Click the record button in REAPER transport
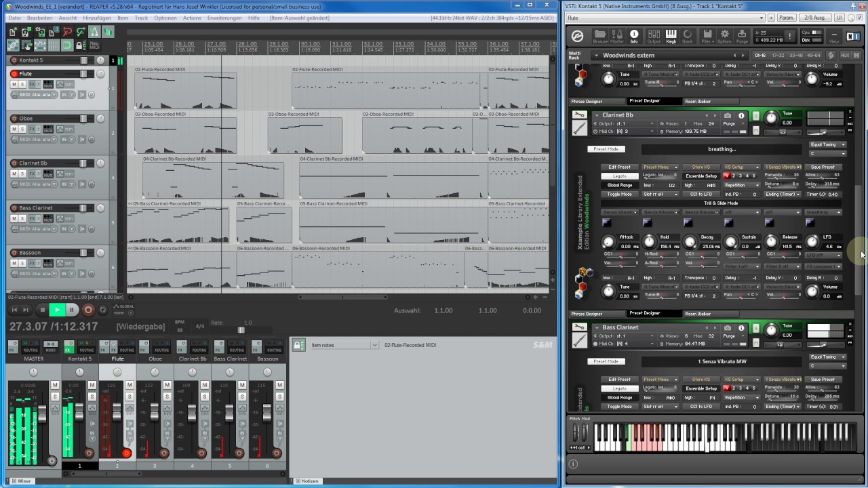Viewport: 868px width, 488px height. (x=88, y=310)
